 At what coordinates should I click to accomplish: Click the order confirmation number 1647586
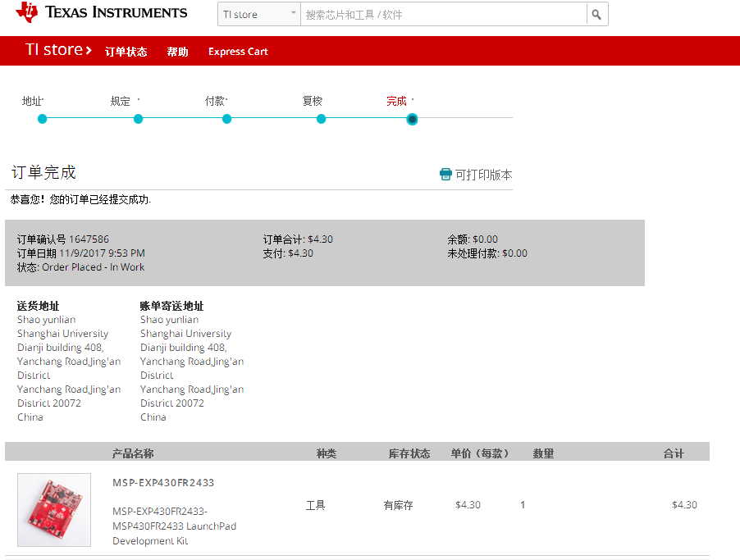89,239
